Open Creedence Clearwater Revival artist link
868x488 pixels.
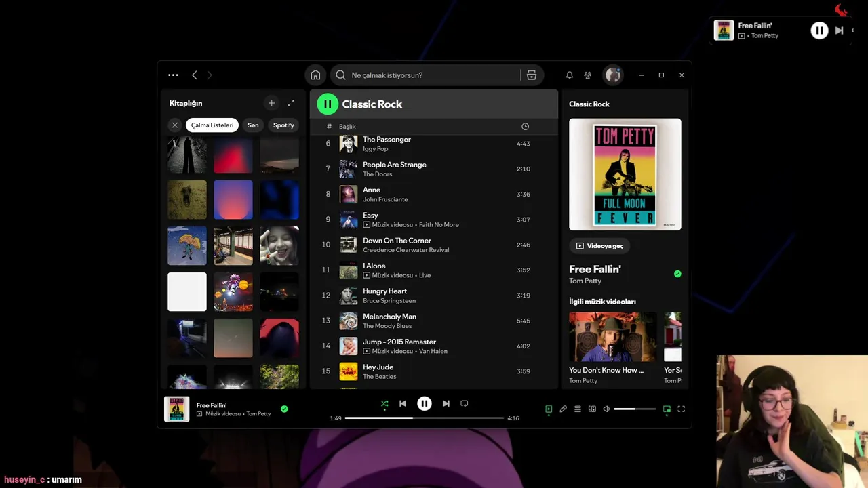406,250
